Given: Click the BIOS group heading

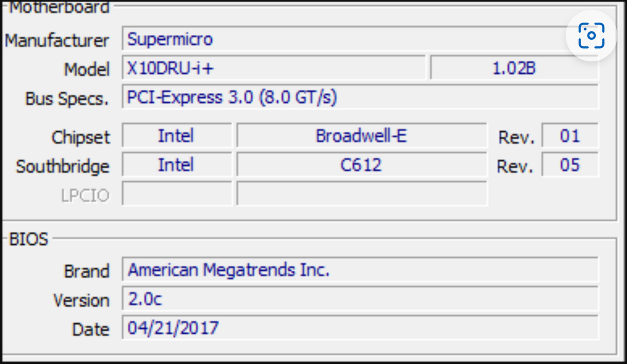Looking at the screenshot, I should pos(29,239).
